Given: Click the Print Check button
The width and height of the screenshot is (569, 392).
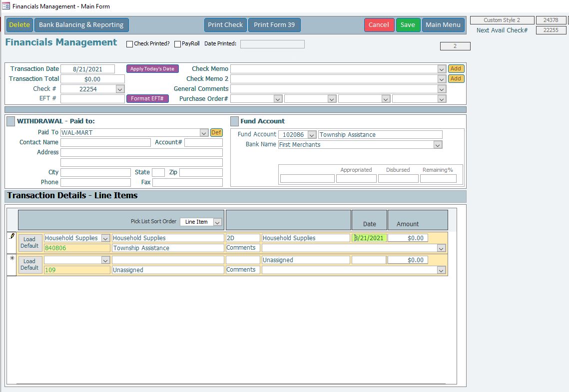Looking at the screenshot, I should 225,25.
